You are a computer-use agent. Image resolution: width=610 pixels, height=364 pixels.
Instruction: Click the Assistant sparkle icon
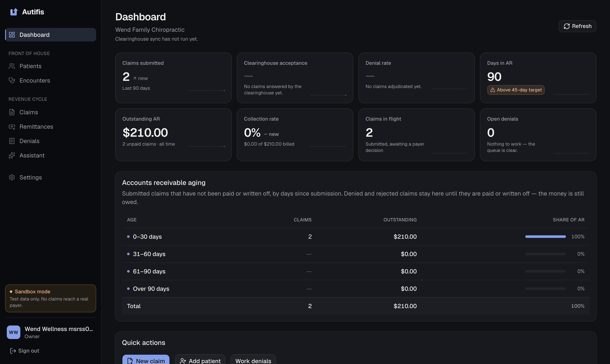point(12,155)
